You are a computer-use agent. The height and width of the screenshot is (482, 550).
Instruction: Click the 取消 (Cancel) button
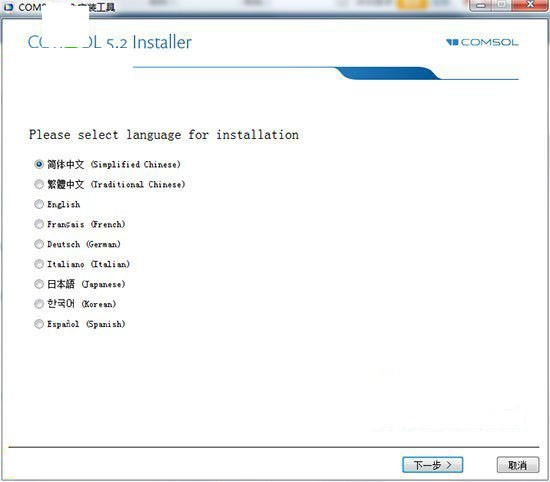pyautogui.click(x=518, y=465)
